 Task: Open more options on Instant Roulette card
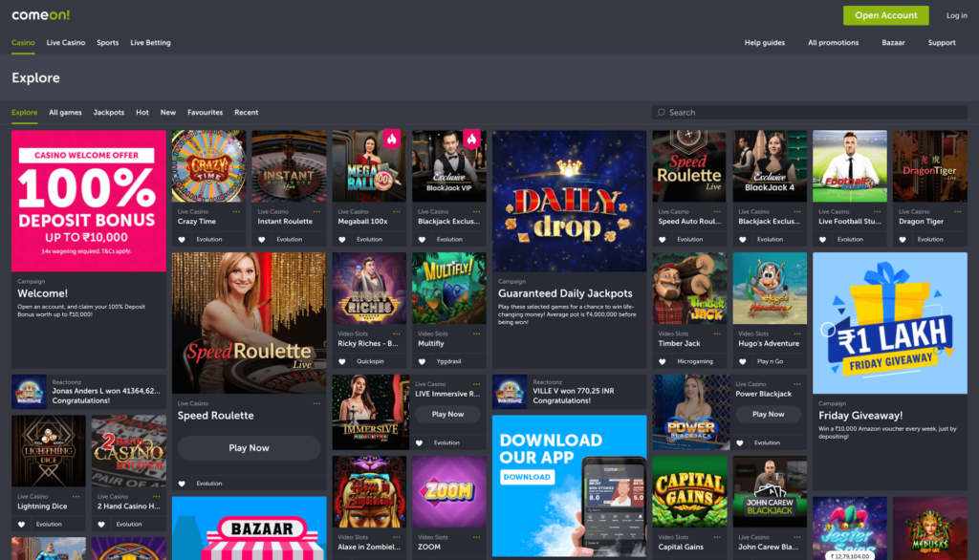316,211
